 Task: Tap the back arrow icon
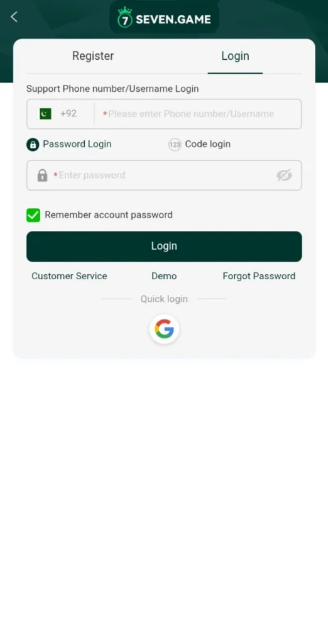point(14,17)
